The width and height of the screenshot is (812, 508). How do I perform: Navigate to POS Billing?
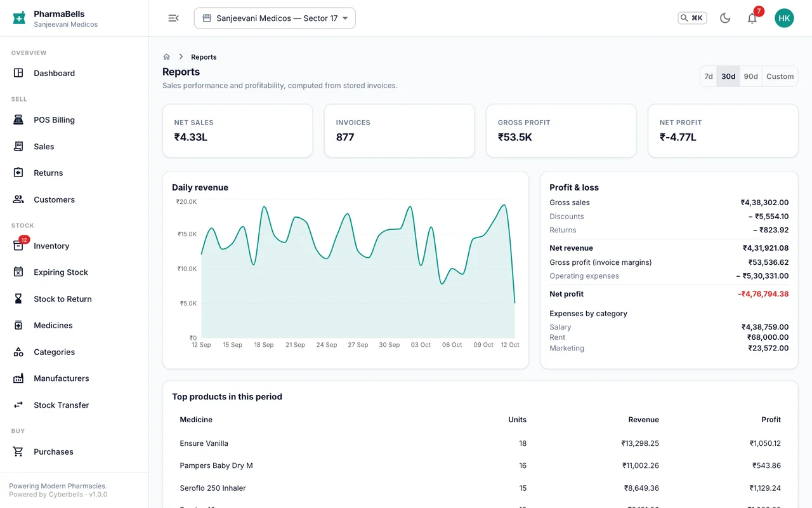coord(74,120)
